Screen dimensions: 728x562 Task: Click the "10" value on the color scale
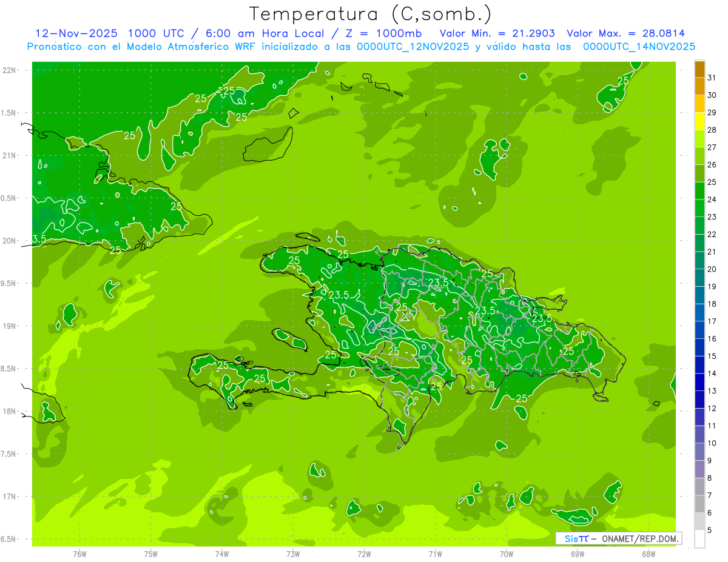click(712, 443)
